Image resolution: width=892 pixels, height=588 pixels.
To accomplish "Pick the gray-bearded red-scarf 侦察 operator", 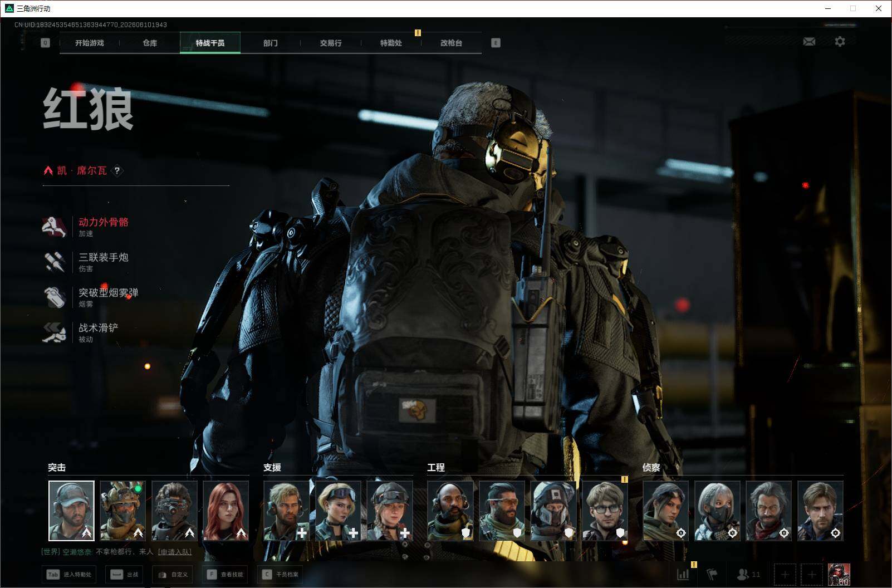I will pos(768,511).
